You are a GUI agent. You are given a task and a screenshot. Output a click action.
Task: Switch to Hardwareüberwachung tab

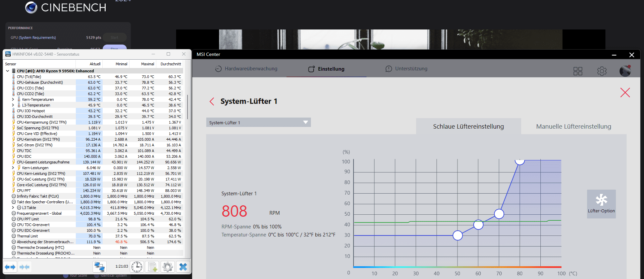click(x=246, y=69)
